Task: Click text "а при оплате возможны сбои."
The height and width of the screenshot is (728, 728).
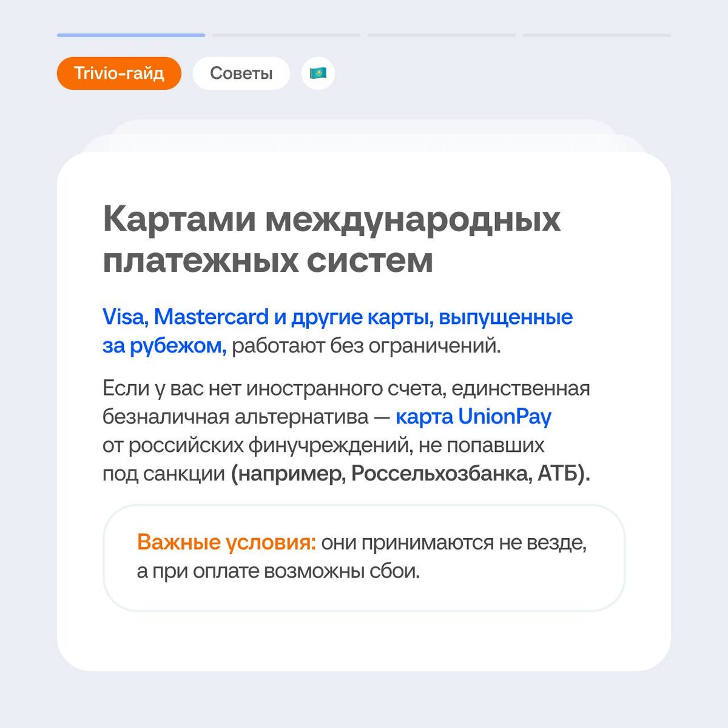Action: point(278,571)
